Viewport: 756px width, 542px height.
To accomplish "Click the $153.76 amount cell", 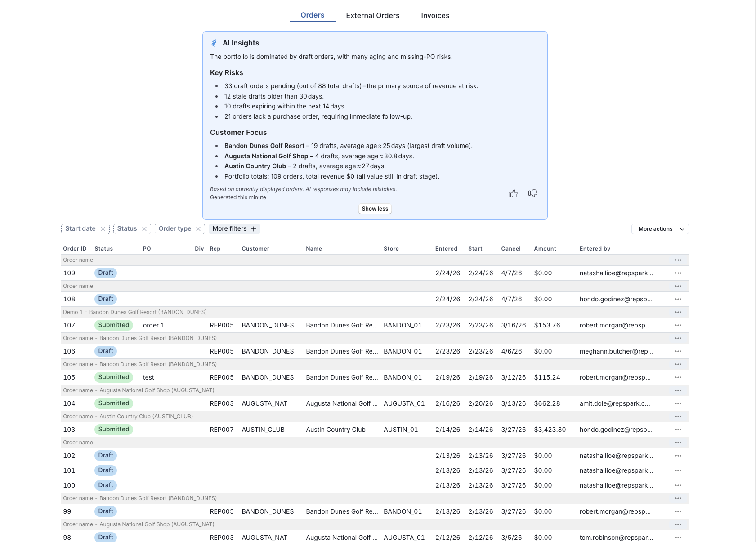I will (x=547, y=325).
